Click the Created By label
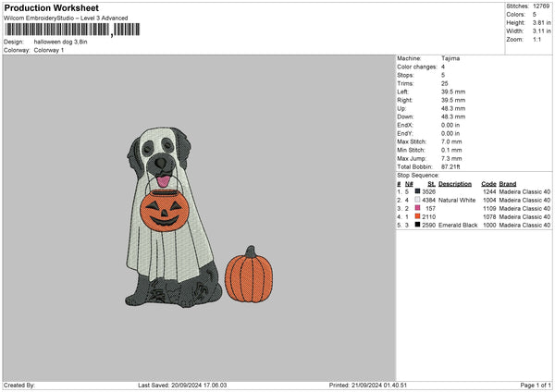 19,385
